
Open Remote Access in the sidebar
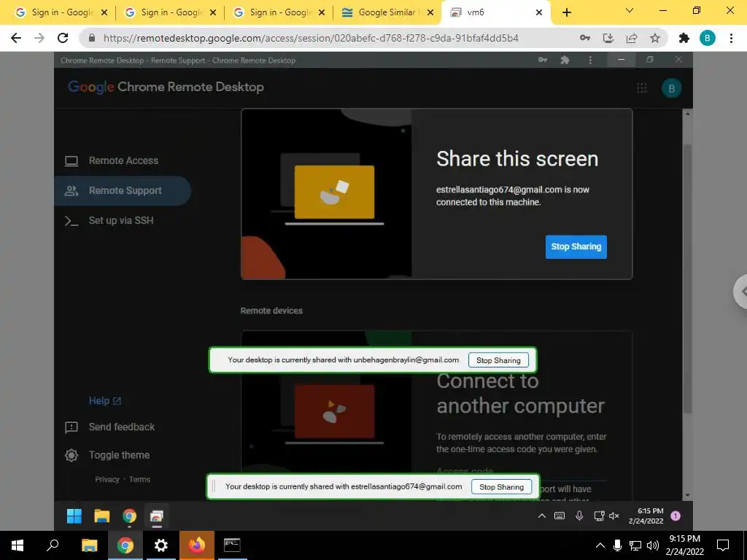tap(123, 160)
